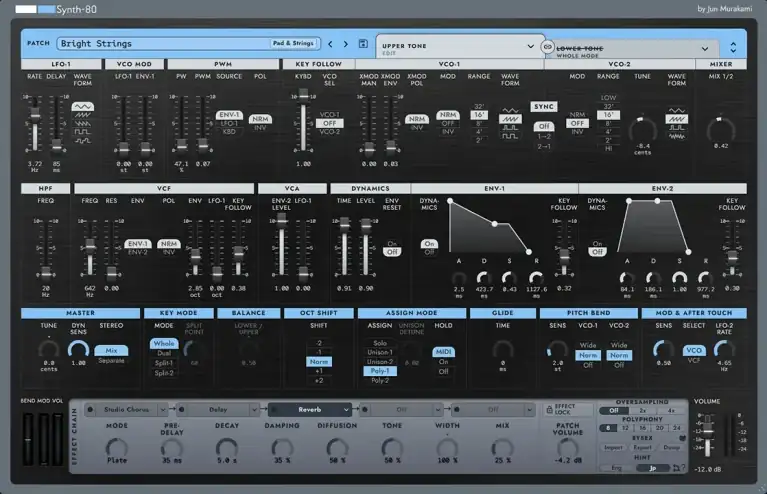
Task: Click the up-down arrows at header right
Action: (x=733, y=47)
